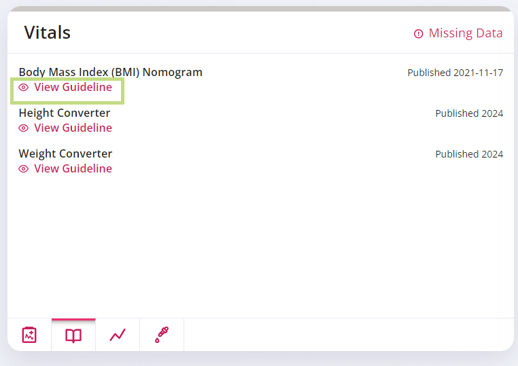Click the Missing Data alert link

coord(458,33)
